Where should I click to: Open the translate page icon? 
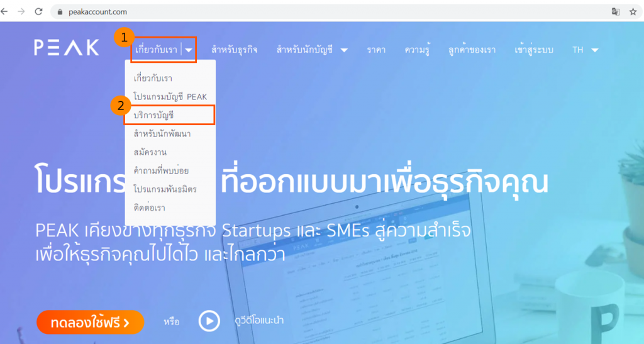(x=615, y=12)
